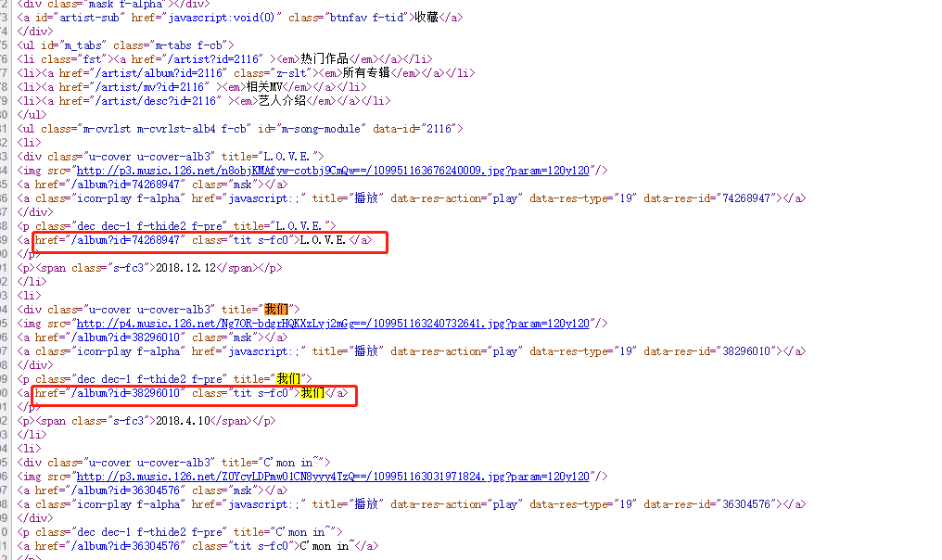The image size is (942, 560).
Task: Click the msk anchor href /album?id=38296010
Action: point(127,337)
